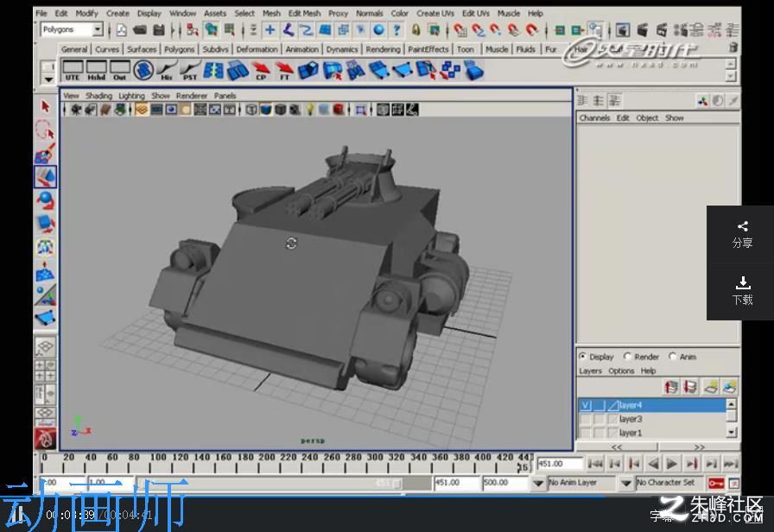Activate the Rotate tool

point(46,200)
